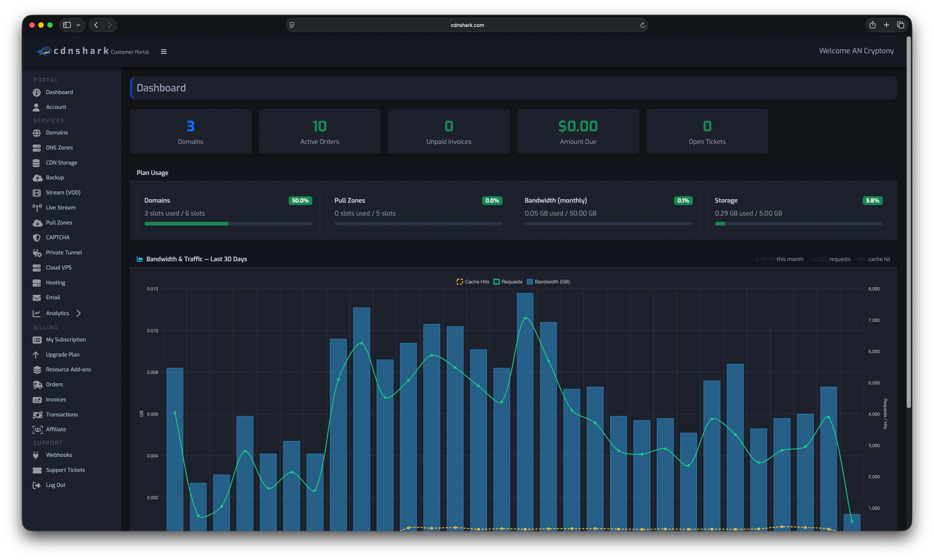The width and height of the screenshot is (934, 560).
Task: Click the Private Tunnel plug icon
Action: [37, 253]
